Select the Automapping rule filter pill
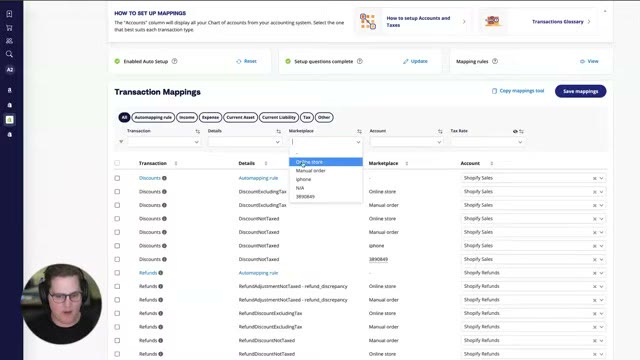The height and width of the screenshot is (360, 640). 153,118
